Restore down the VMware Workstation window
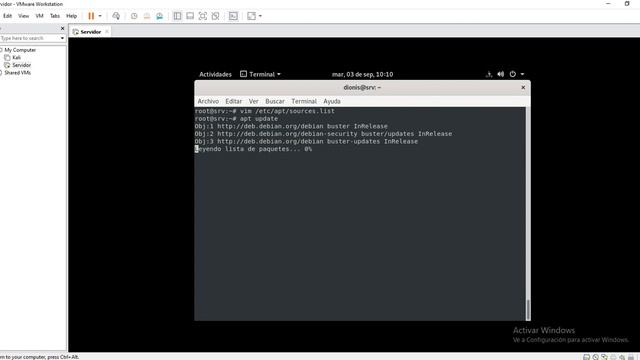The height and width of the screenshot is (360, 640). (627, 4)
